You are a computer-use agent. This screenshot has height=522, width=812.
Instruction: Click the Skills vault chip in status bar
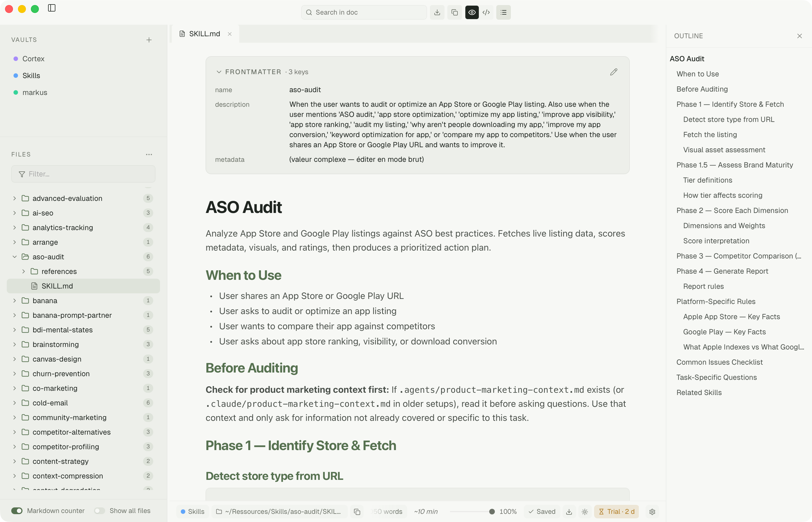pos(193,512)
